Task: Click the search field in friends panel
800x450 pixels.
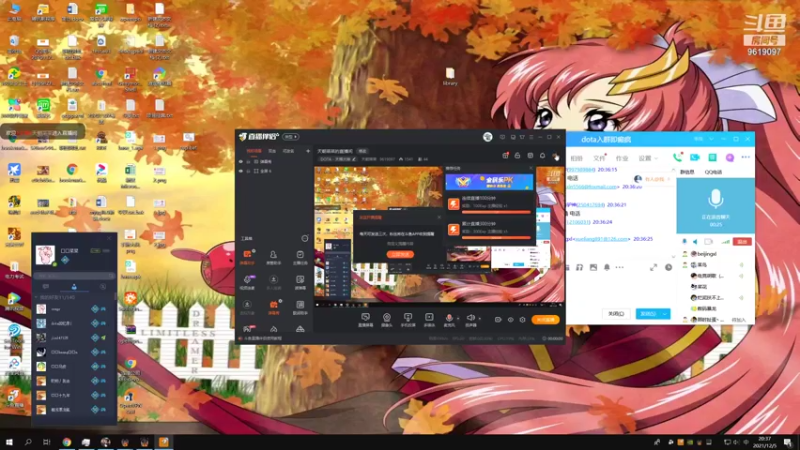Action: coord(73,276)
